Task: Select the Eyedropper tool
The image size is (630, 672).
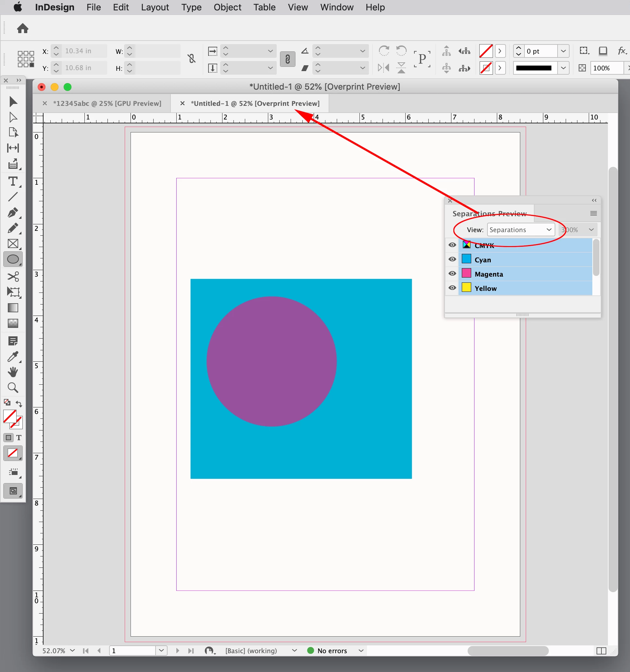Action: coord(13,356)
